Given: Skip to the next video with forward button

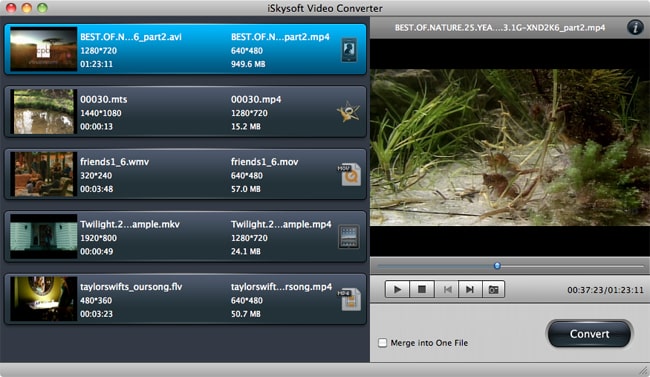Looking at the screenshot, I should coord(470,289).
